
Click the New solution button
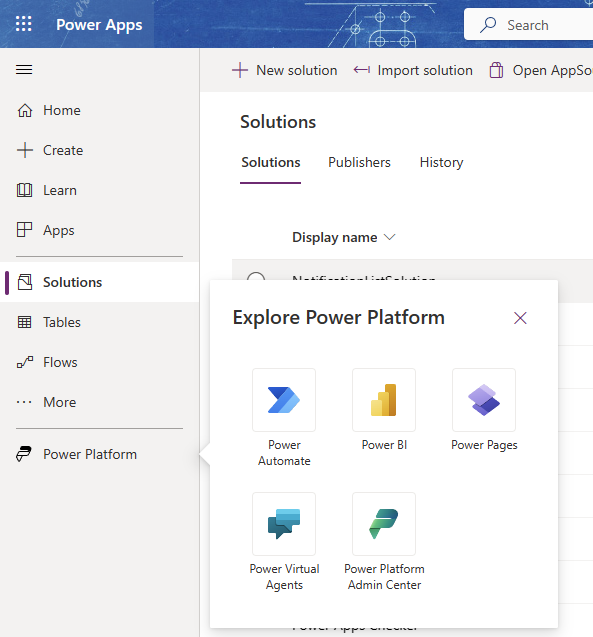(285, 70)
